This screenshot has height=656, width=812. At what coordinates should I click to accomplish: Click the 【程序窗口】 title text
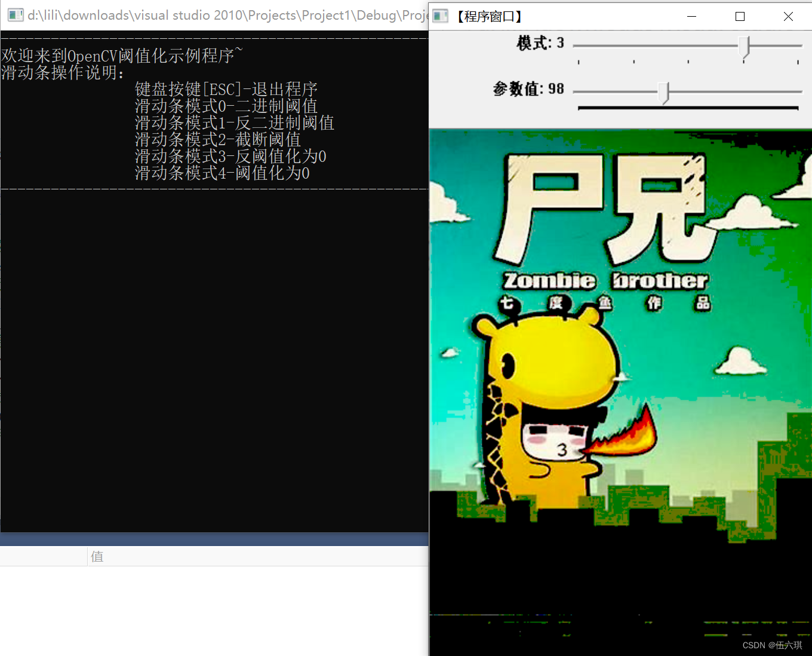tap(490, 16)
